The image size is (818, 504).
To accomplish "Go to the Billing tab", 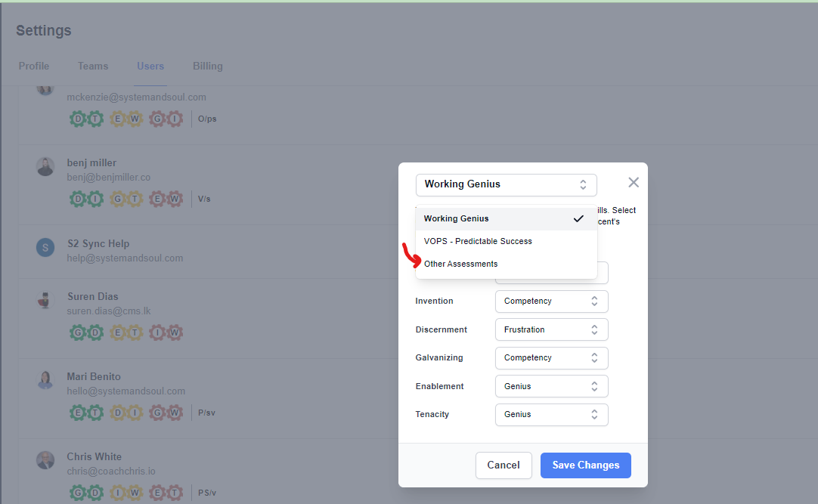I will 208,66.
